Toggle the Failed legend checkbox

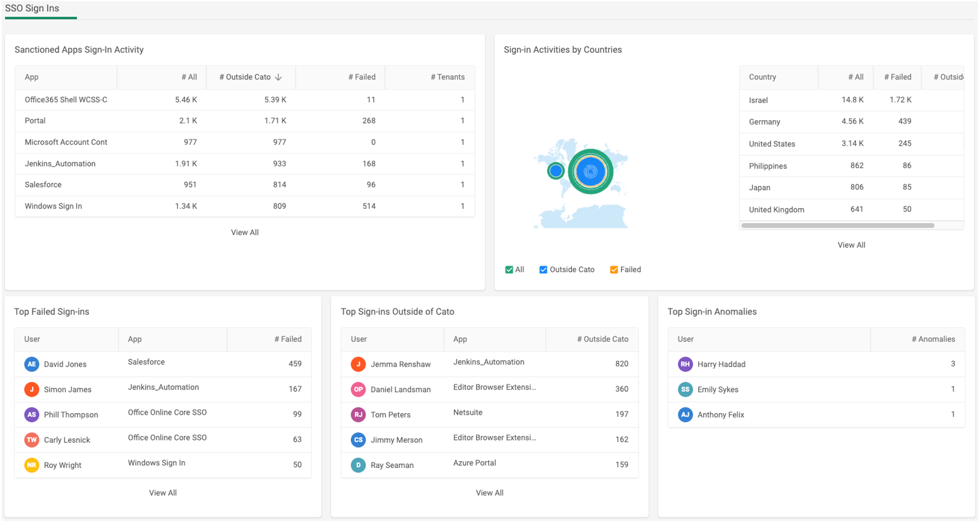pos(613,269)
